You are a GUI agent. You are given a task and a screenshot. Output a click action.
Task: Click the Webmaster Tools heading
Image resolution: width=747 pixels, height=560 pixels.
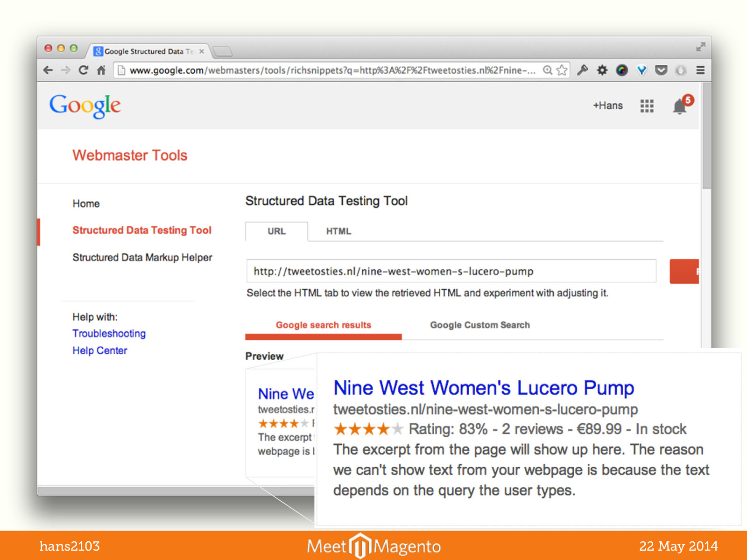(x=130, y=155)
